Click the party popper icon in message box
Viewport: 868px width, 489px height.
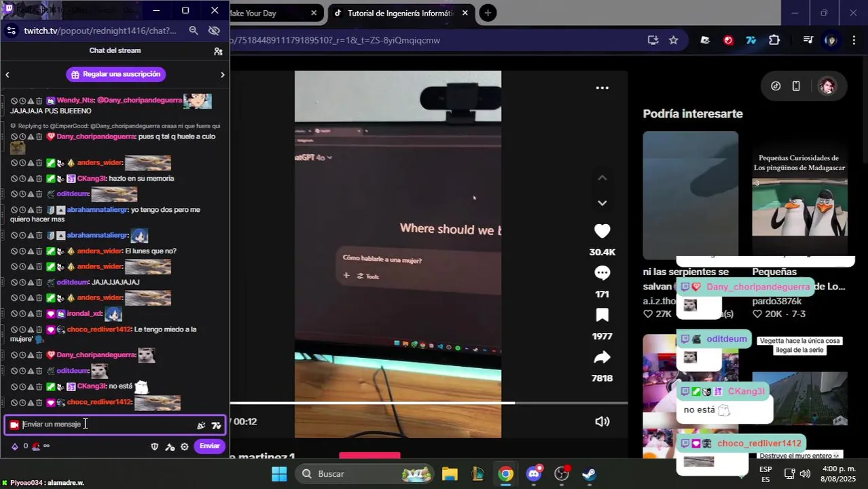coord(201,425)
